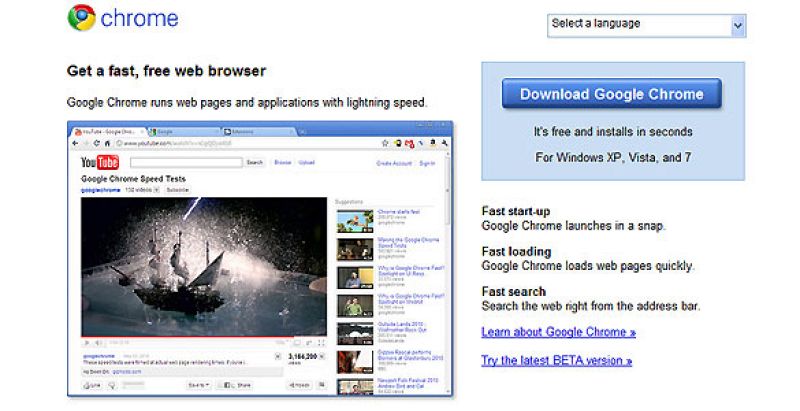Image resolution: width=800 pixels, height=411 pixels.
Task: Click the YouTube Search button
Action: [x=255, y=162]
